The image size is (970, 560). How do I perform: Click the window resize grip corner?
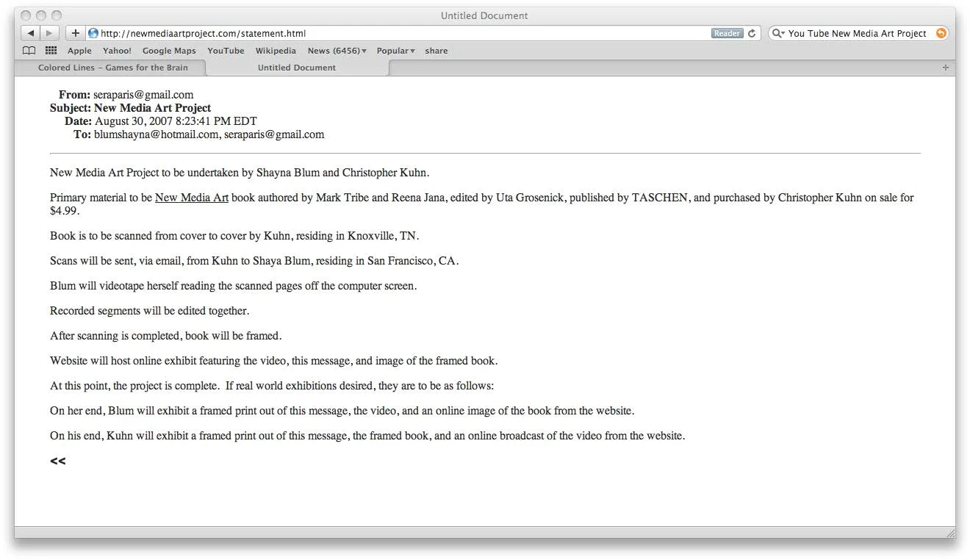coord(950,533)
